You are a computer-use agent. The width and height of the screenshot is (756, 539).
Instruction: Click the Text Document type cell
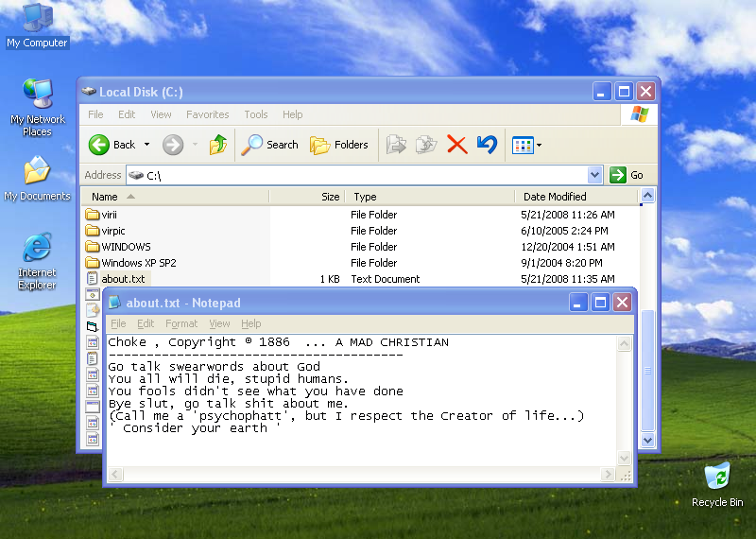pos(385,279)
